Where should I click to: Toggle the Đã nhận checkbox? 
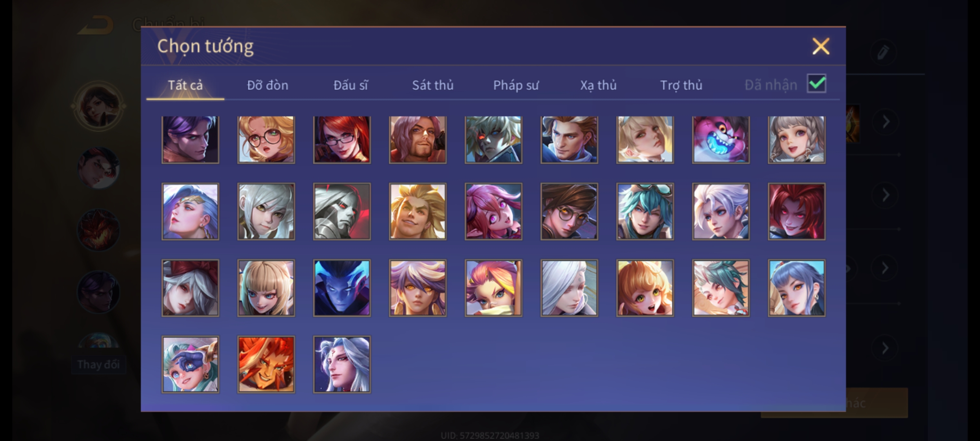pyautogui.click(x=817, y=84)
